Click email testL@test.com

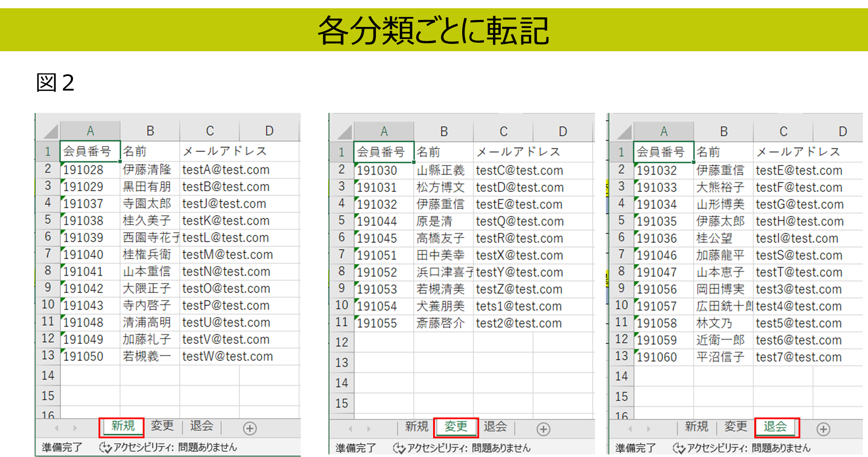point(226,238)
